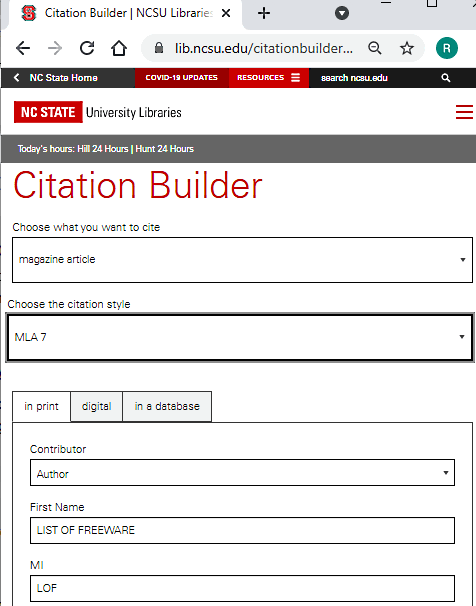Image resolution: width=476 pixels, height=606 pixels.
Task: Click the padlock site info icon
Action: click(159, 48)
